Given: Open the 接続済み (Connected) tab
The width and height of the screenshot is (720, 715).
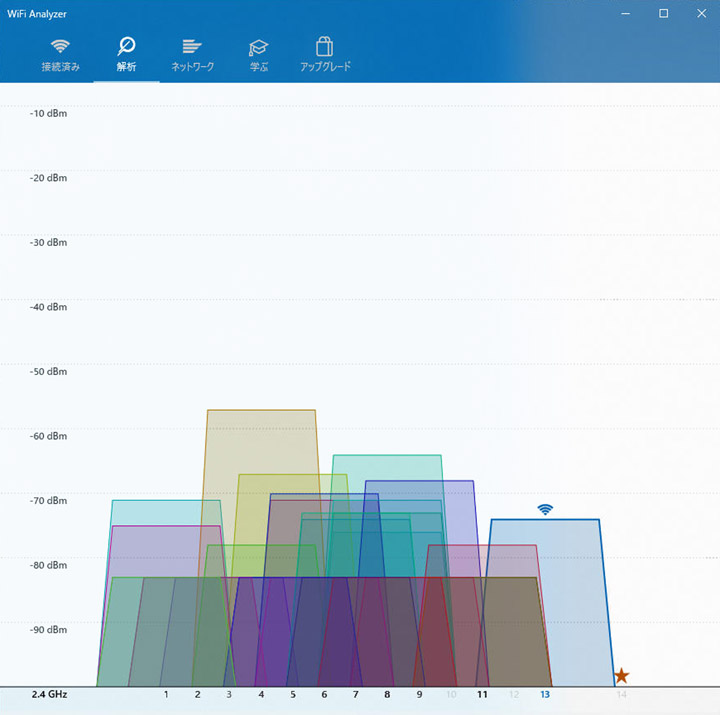Looking at the screenshot, I should coord(60,56).
